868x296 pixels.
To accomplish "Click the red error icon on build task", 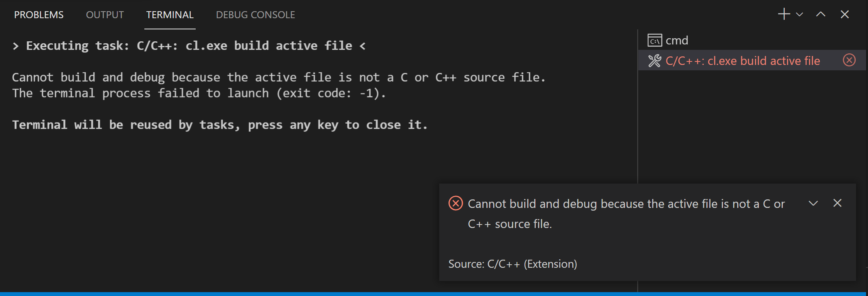I will (x=849, y=60).
